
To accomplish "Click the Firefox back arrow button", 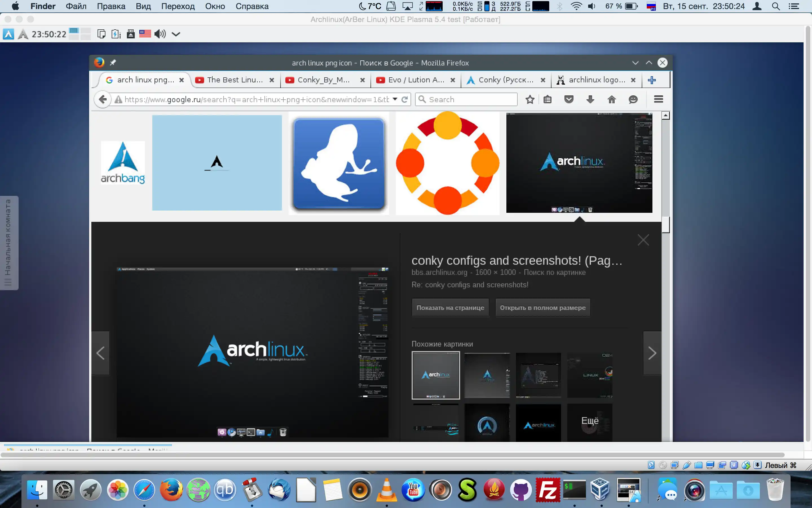I will [x=103, y=99].
